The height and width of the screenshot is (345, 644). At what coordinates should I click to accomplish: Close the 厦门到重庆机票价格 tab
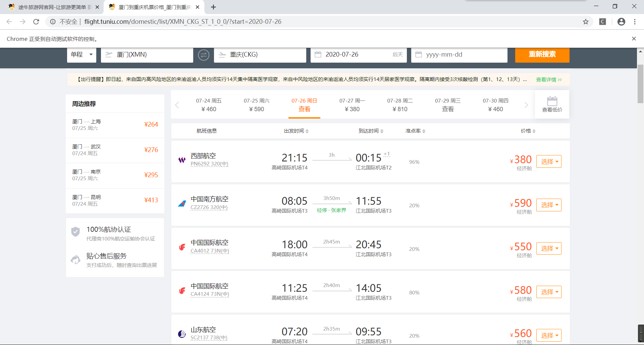pyautogui.click(x=198, y=7)
